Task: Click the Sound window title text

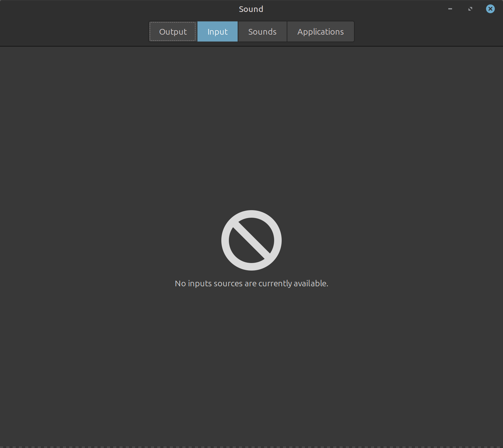Action: pos(251,9)
